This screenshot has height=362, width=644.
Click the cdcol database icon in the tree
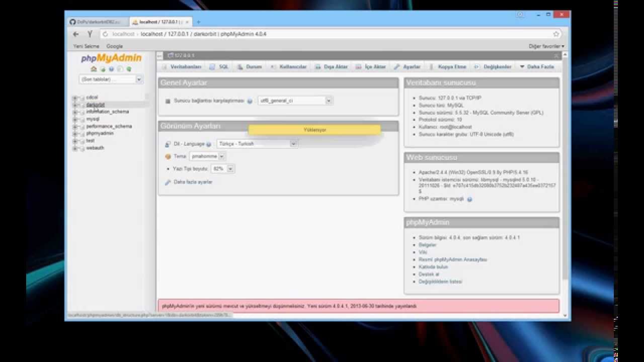82,98
